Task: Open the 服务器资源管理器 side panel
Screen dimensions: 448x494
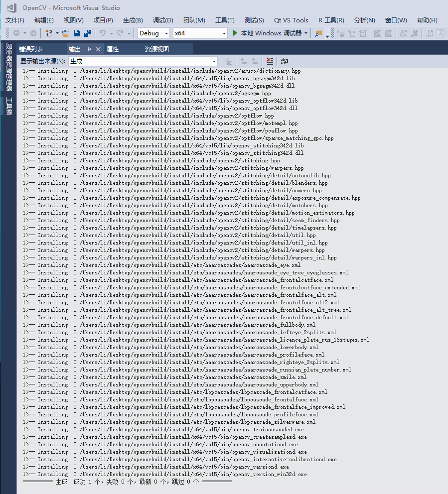Action: coord(9,67)
